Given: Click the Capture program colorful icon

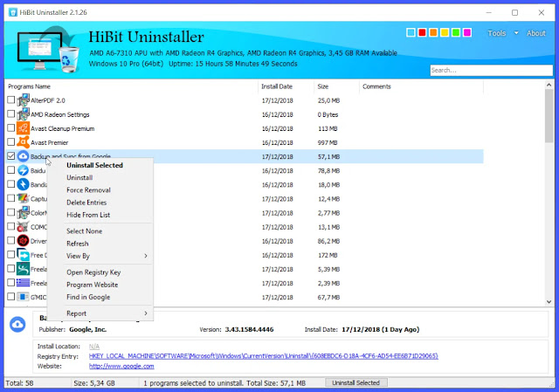Looking at the screenshot, I should (x=24, y=198).
